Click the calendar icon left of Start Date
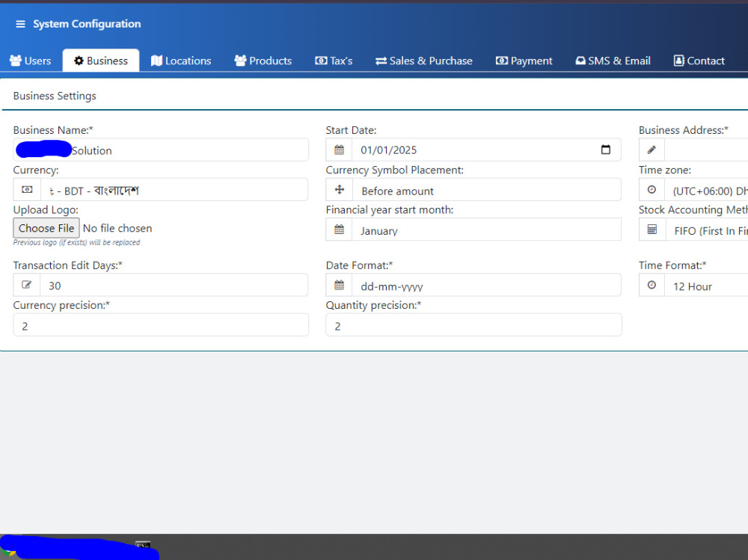Screen dimensions: 748x560 coord(339,150)
